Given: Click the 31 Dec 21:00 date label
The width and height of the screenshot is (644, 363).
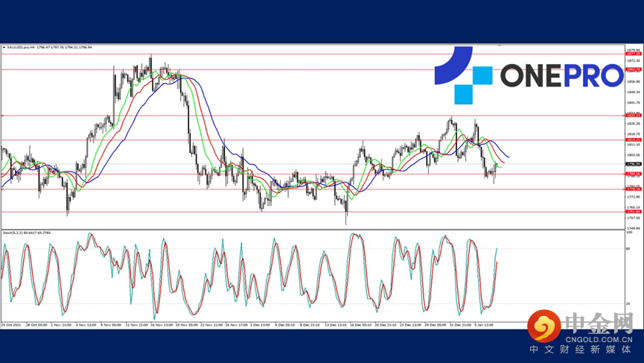Looking at the screenshot, I should coord(460,325).
